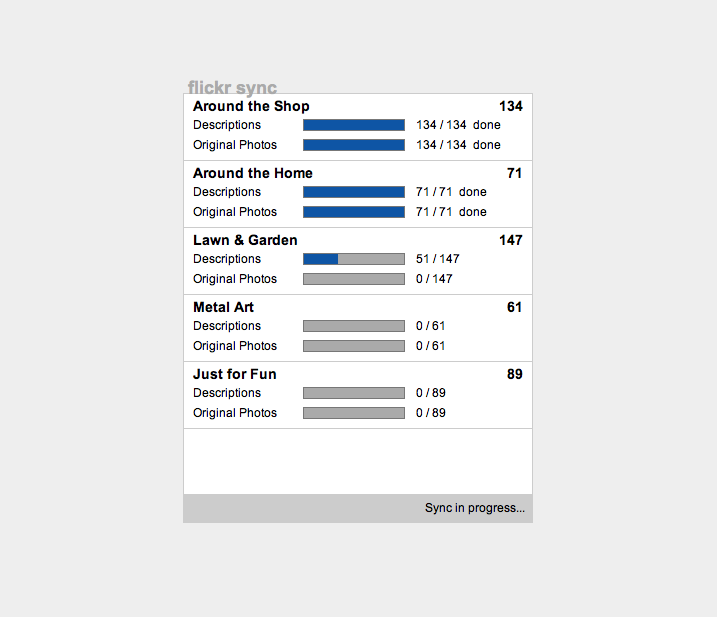The image size is (717, 617).
Task: Click Around the Home Original Photos bar
Action: click(x=354, y=212)
